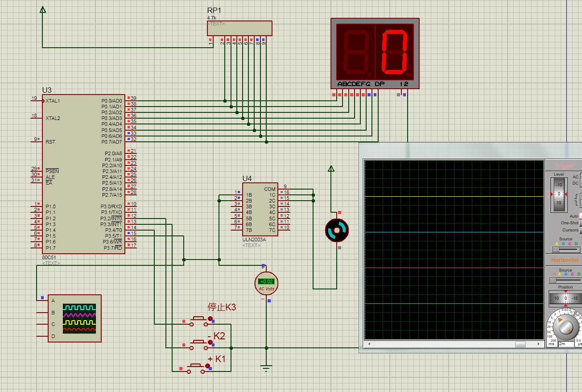Click the ABCDEFG DP display pin label

point(361,84)
